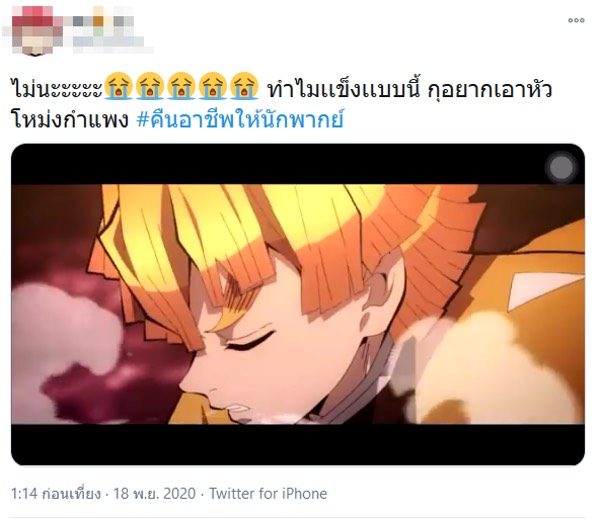Screen dimensions: 600x519
Task: Click the author's blurred username handle
Action: coord(109,43)
